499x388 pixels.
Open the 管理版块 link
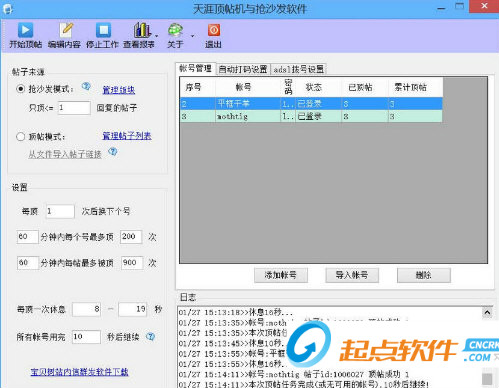click(119, 90)
